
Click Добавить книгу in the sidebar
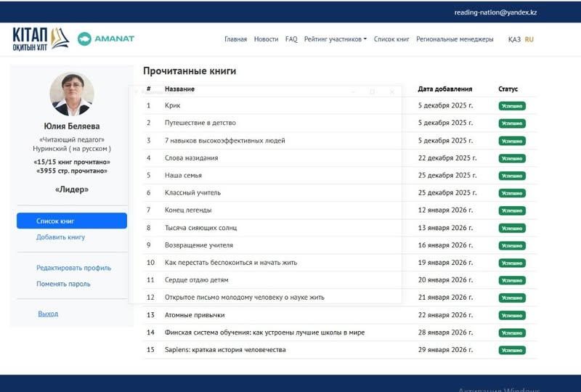[61, 237]
